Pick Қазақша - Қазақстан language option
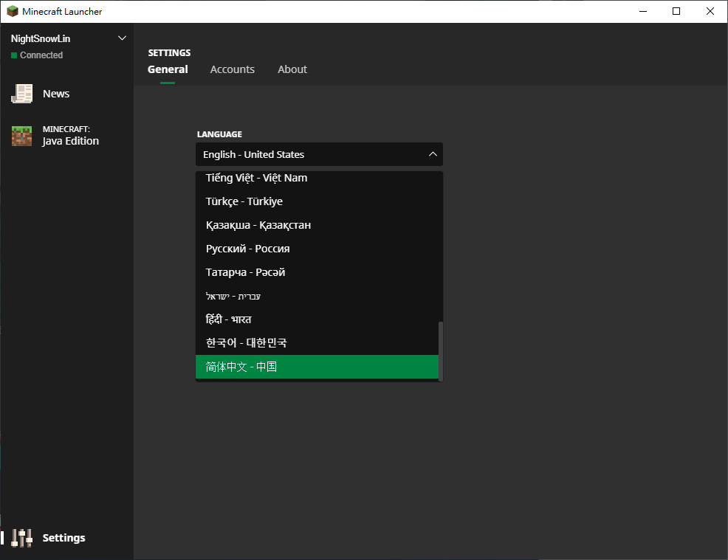728x560 pixels. coord(258,225)
